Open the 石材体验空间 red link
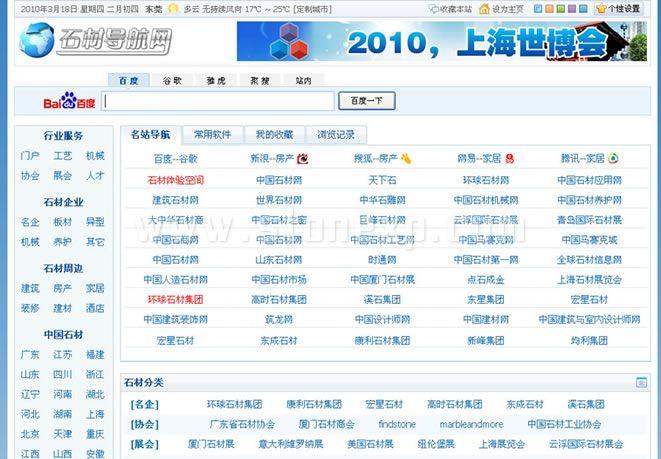 (x=175, y=181)
